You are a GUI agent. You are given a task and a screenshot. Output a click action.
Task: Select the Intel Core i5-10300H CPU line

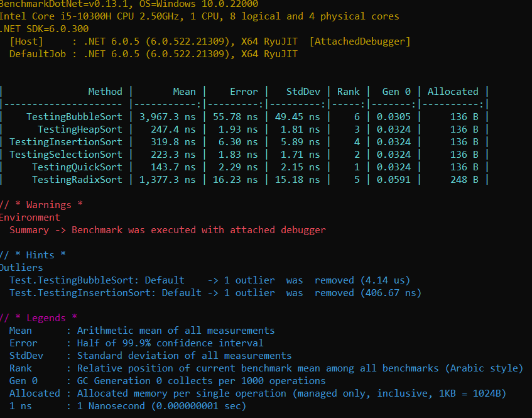point(200,16)
